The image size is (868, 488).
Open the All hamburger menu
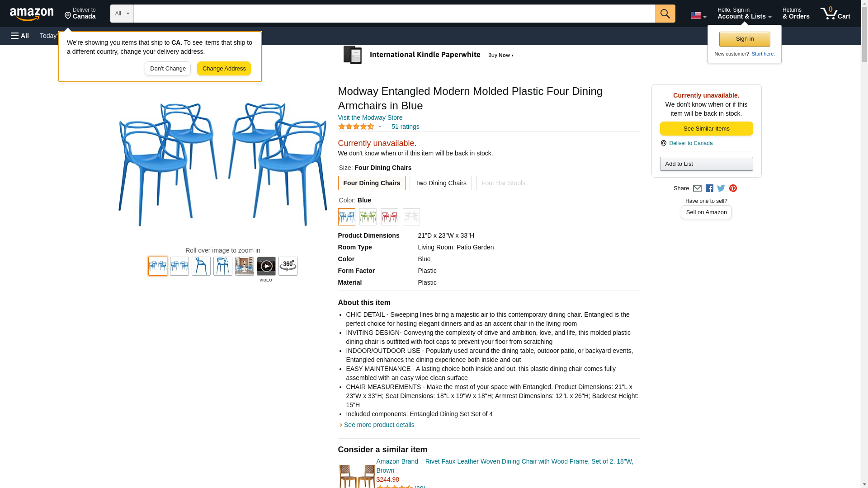pos(20,36)
